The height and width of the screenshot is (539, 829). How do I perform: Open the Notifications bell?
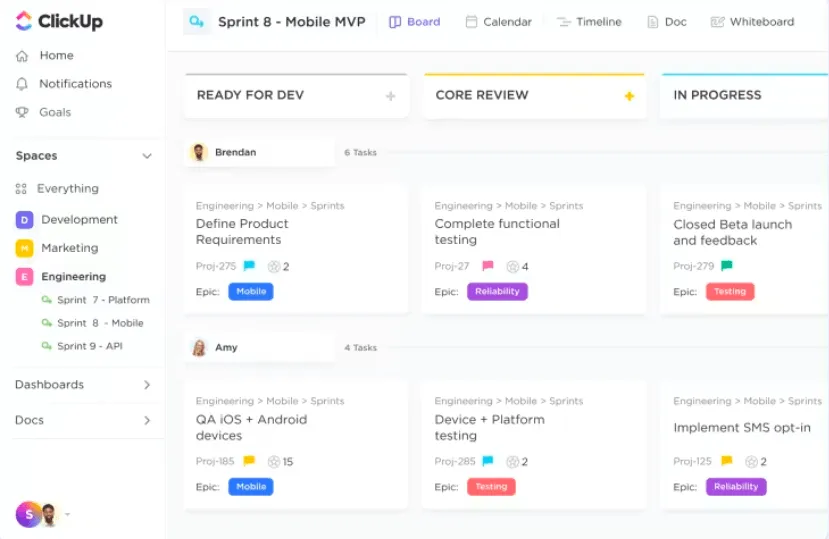click(x=22, y=84)
